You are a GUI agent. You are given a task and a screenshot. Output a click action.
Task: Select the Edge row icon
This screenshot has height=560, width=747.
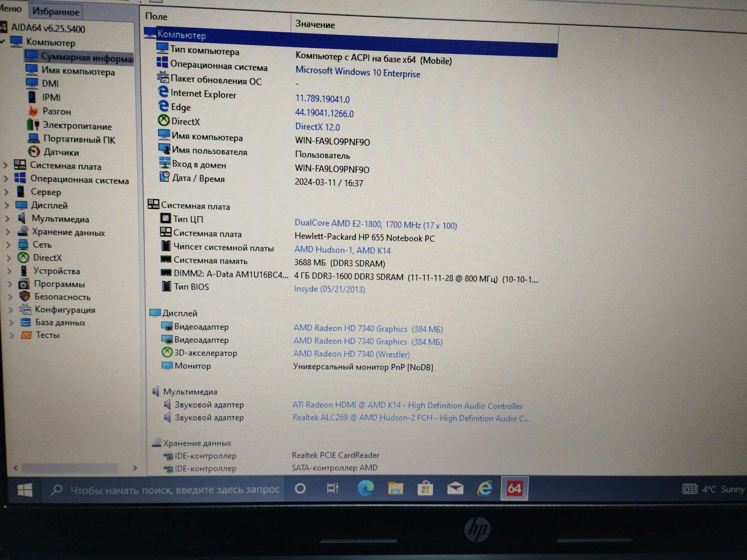point(163,106)
